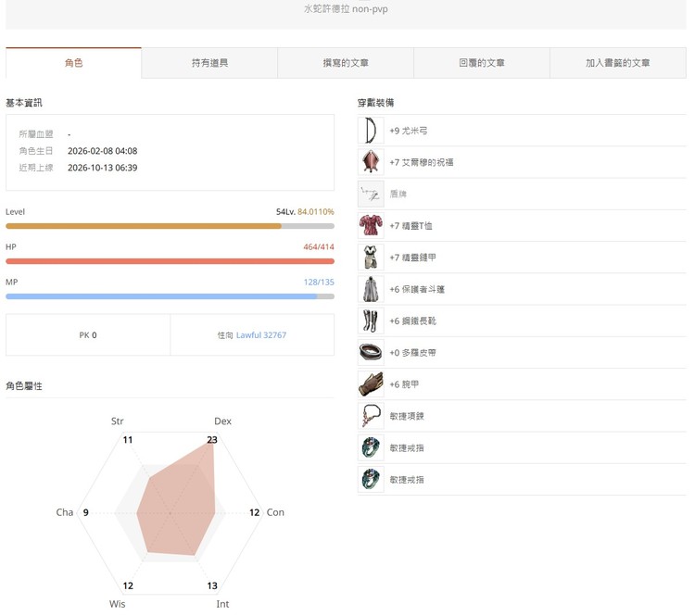This screenshot has height=616, width=695.
Task: Select the +9 尤米弓 item name
Action: (x=409, y=131)
